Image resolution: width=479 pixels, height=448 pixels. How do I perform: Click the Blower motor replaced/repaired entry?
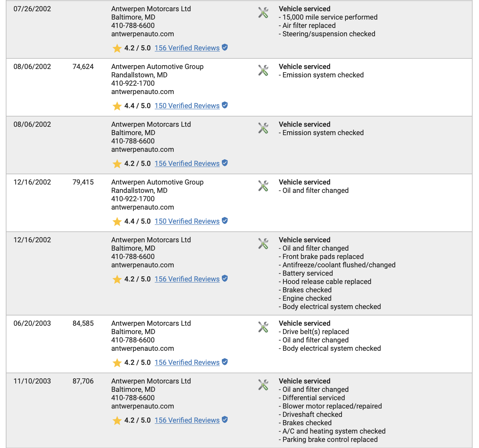(x=330, y=406)
